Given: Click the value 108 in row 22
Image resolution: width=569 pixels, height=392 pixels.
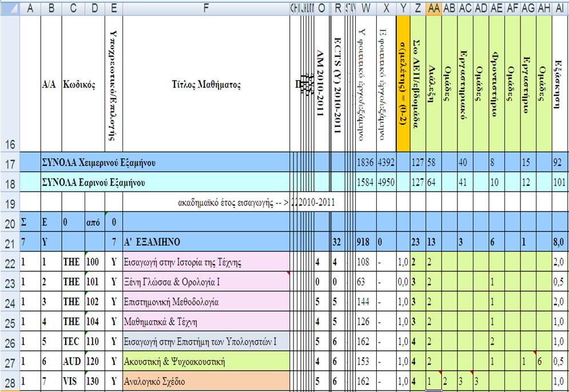Looking at the screenshot, I should [366, 262].
